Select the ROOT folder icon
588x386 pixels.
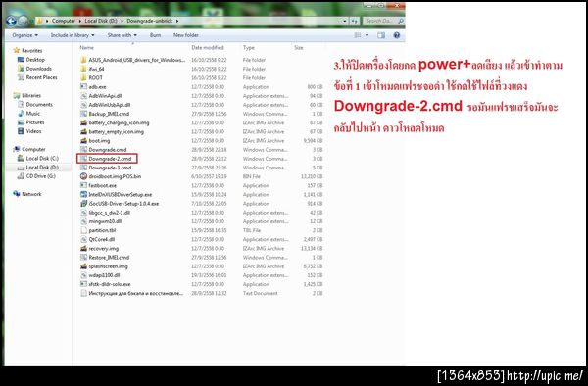pyautogui.click(x=83, y=78)
